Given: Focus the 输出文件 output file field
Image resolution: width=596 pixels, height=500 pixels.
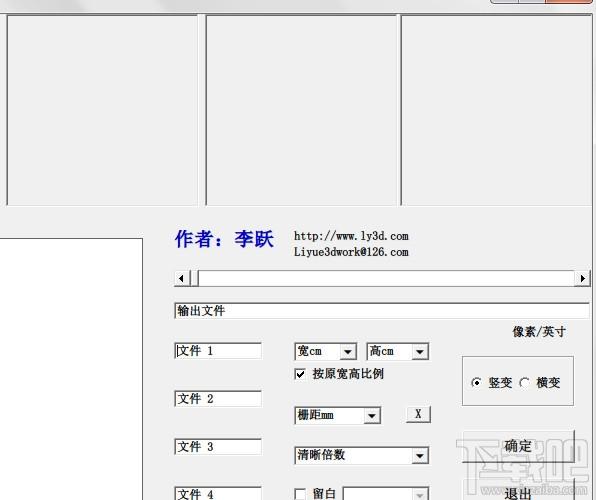Looking at the screenshot, I should [382, 311].
